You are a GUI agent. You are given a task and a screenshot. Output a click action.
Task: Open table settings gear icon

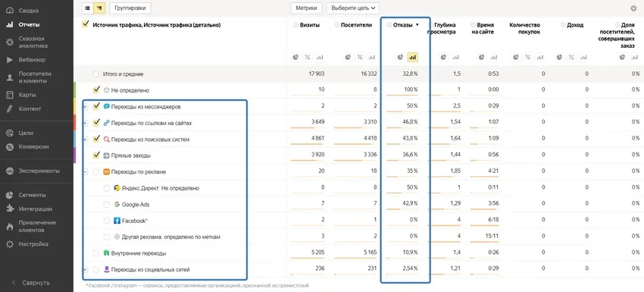[x=633, y=8]
